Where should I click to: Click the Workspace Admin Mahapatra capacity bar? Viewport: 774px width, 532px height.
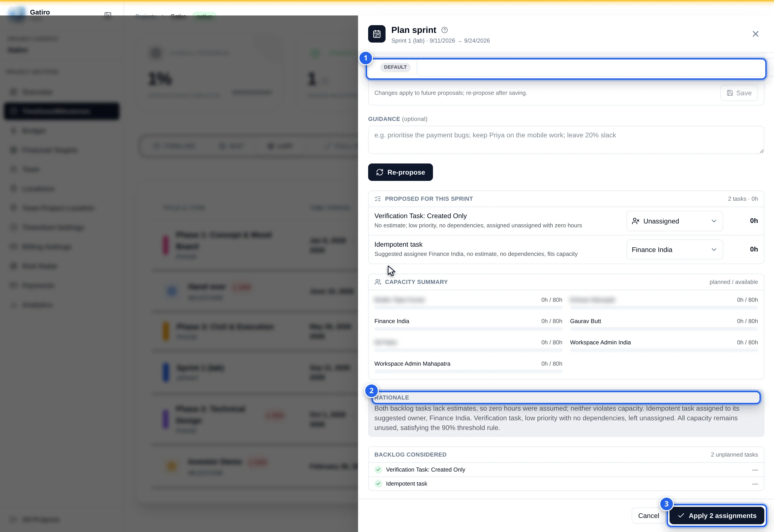point(468,371)
